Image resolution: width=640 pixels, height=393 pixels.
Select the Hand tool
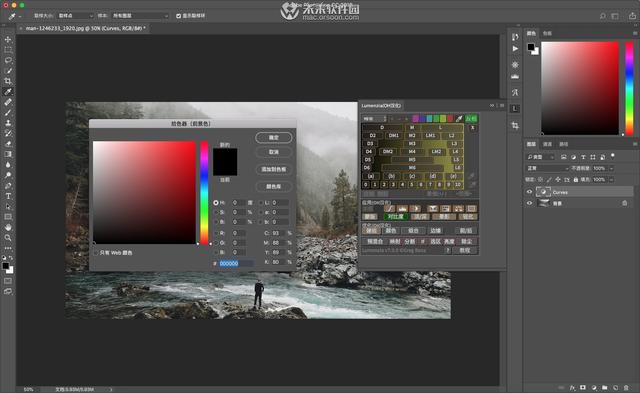8,227
